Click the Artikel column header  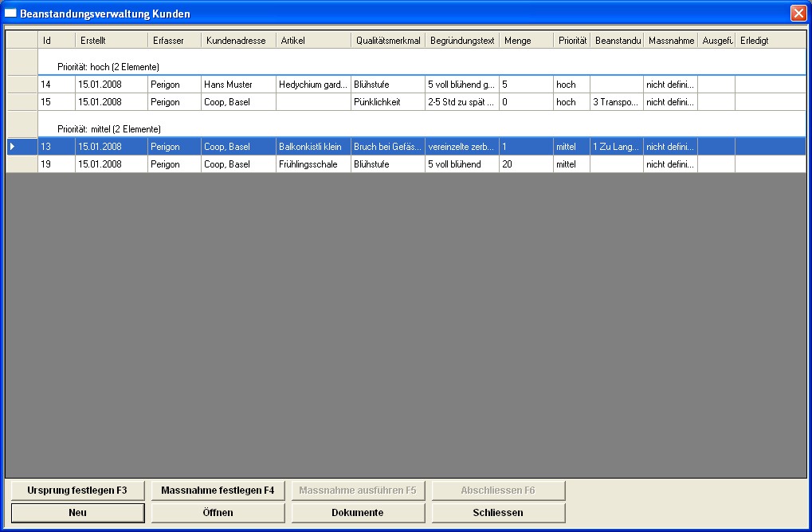pyautogui.click(x=313, y=41)
